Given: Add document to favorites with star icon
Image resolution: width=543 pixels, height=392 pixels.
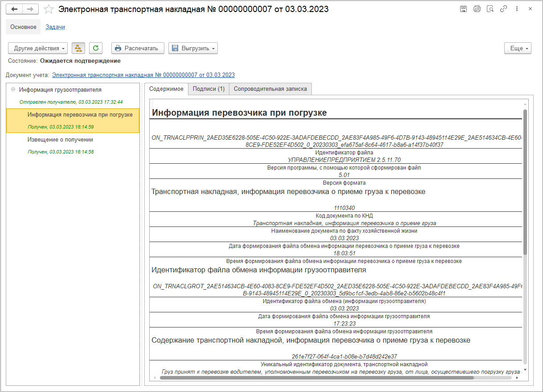Looking at the screenshot, I should point(49,9).
